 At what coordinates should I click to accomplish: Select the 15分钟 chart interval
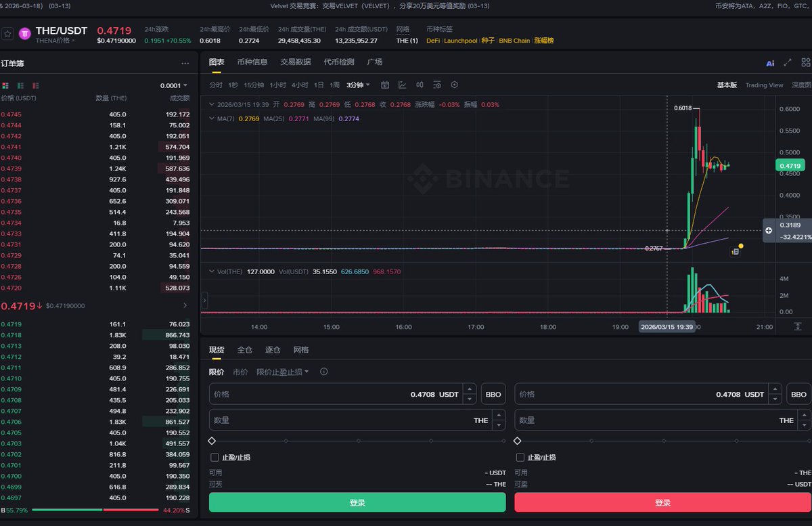pos(254,85)
